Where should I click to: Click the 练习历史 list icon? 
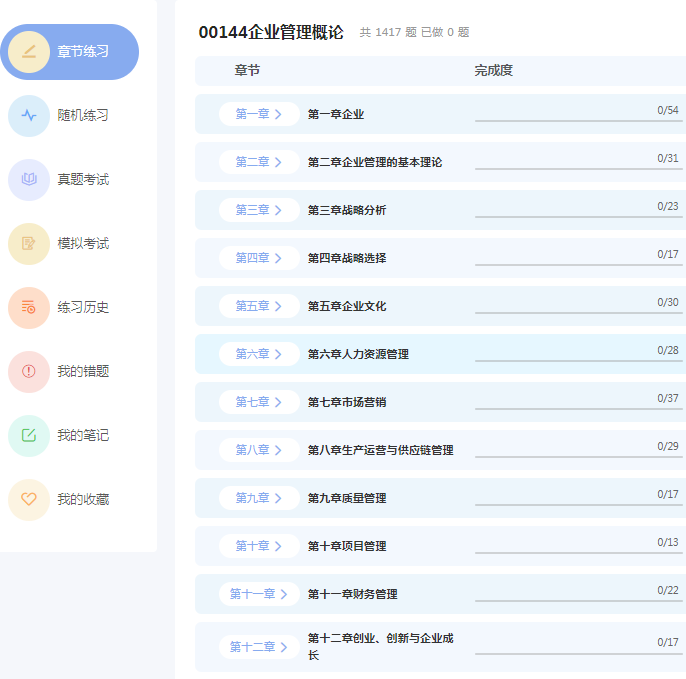click(x=29, y=308)
